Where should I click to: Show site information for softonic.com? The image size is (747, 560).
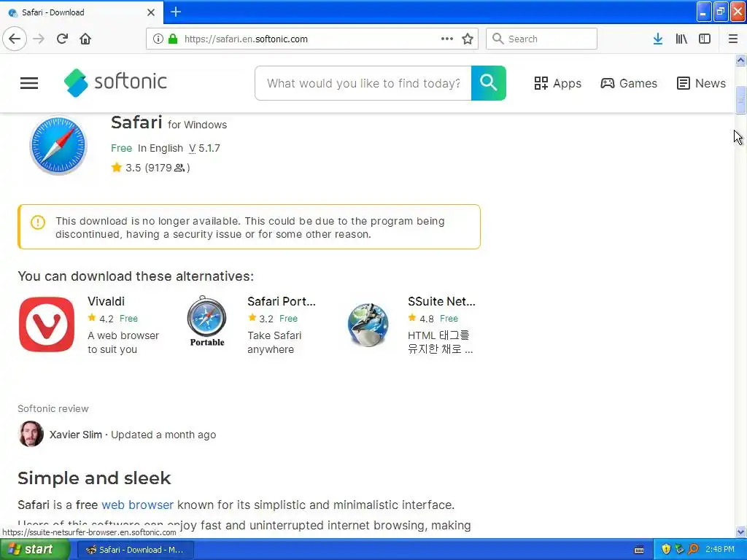(158, 39)
